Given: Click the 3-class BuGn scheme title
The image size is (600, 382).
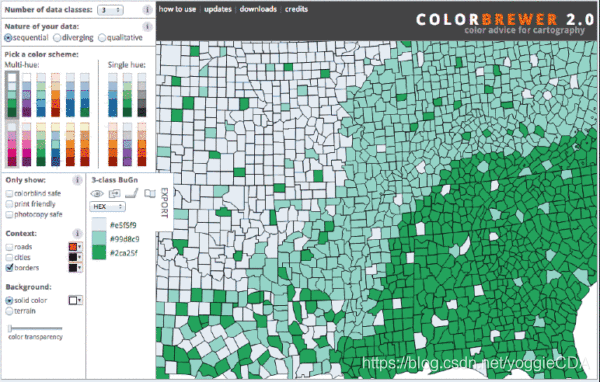Looking at the screenshot, I should pos(114,180).
